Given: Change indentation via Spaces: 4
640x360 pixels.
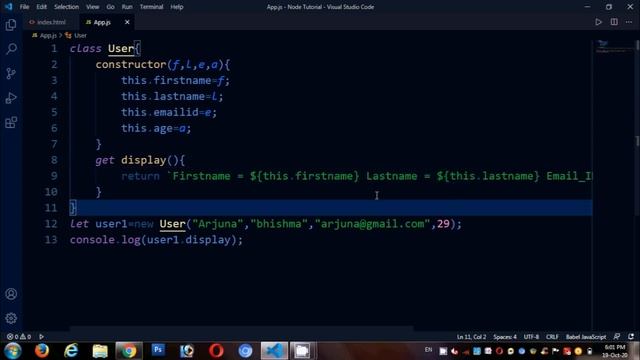Looking at the screenshot, I should 504,337.
